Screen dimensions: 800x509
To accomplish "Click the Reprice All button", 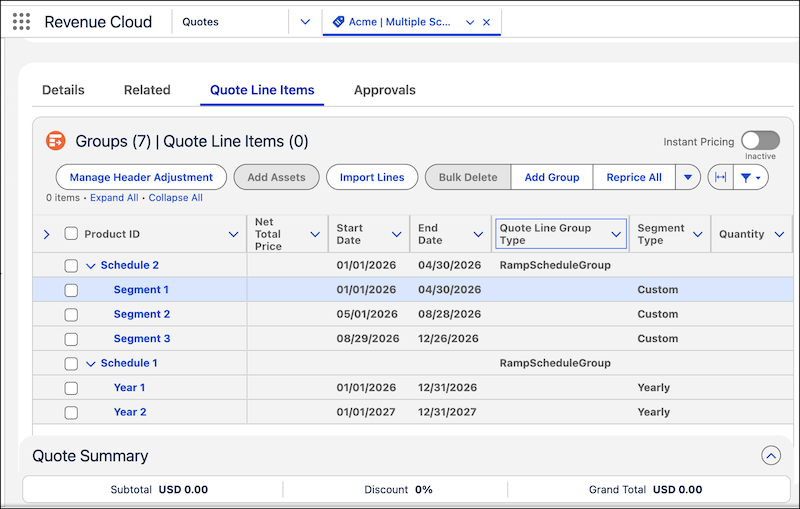I will pos(634,177).
